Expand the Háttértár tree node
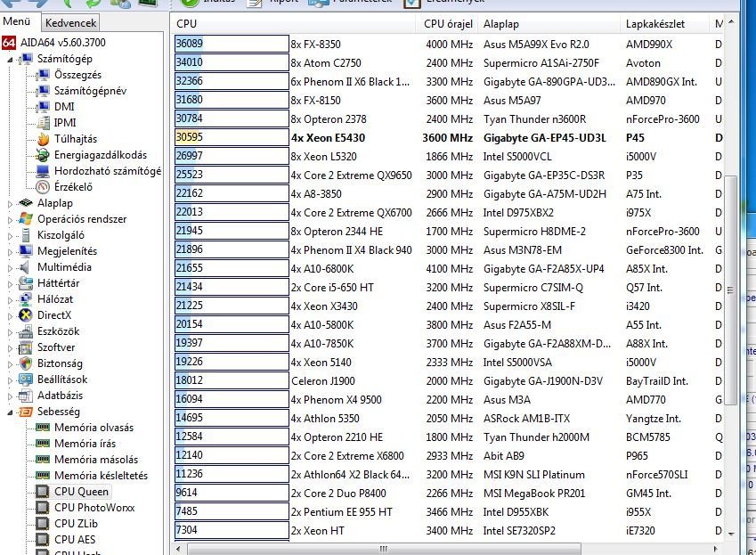 [x=10, y=284]
